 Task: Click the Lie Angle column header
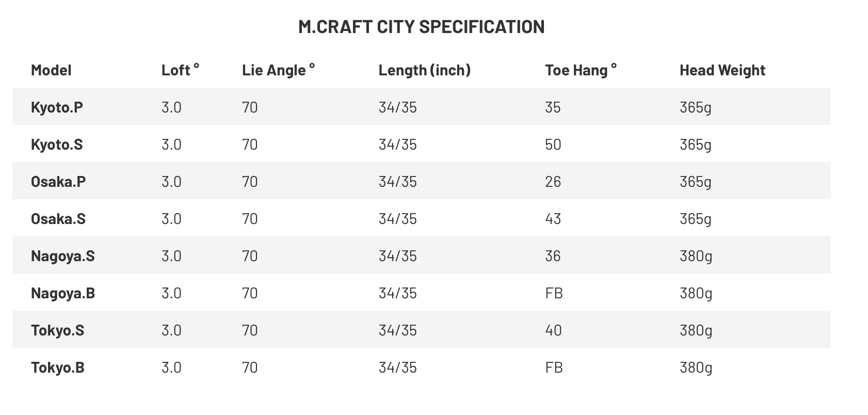pos(278,70)
